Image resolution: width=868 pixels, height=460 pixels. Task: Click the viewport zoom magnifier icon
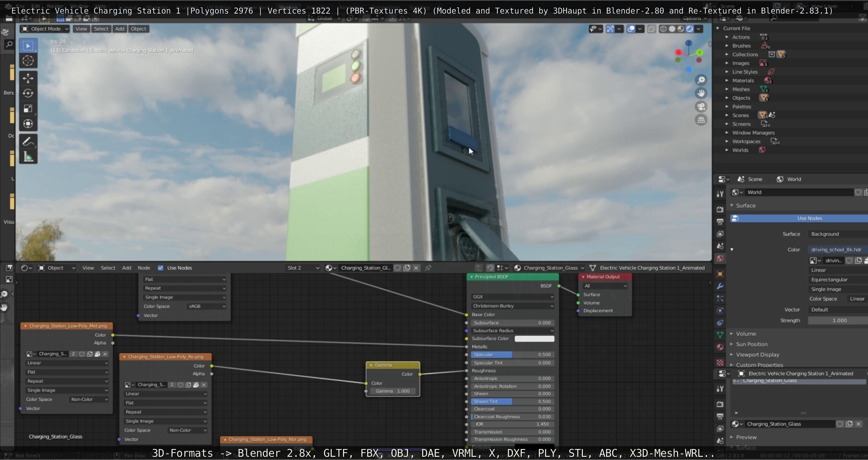click(x=701, y=80)
